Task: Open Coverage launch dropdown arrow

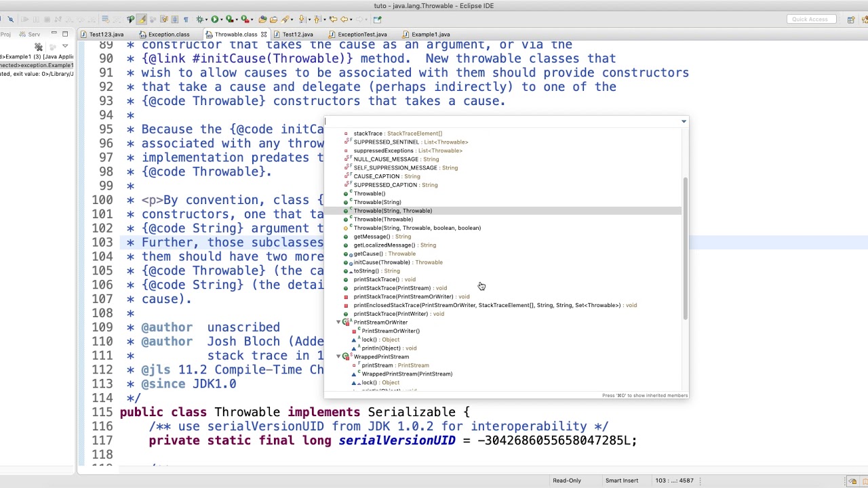Action: click(237, 20)
